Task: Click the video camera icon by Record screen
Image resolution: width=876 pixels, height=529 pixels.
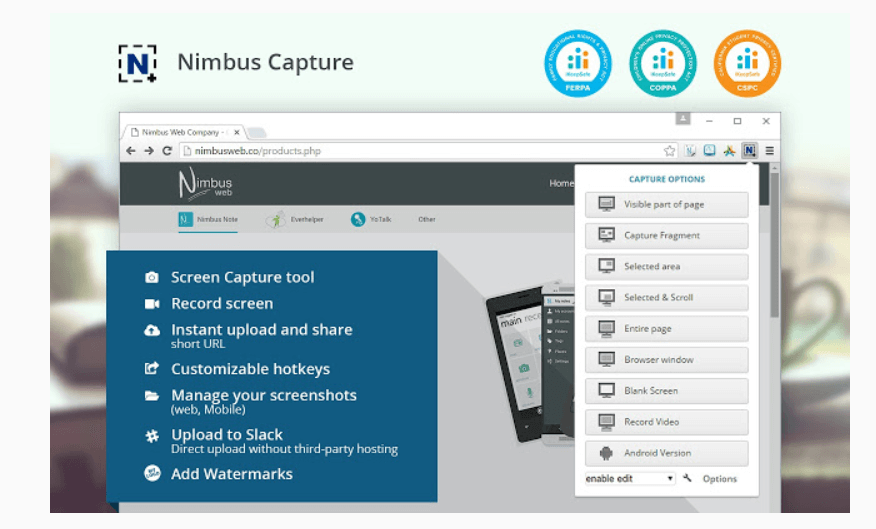Action: (x=152, y=303)
